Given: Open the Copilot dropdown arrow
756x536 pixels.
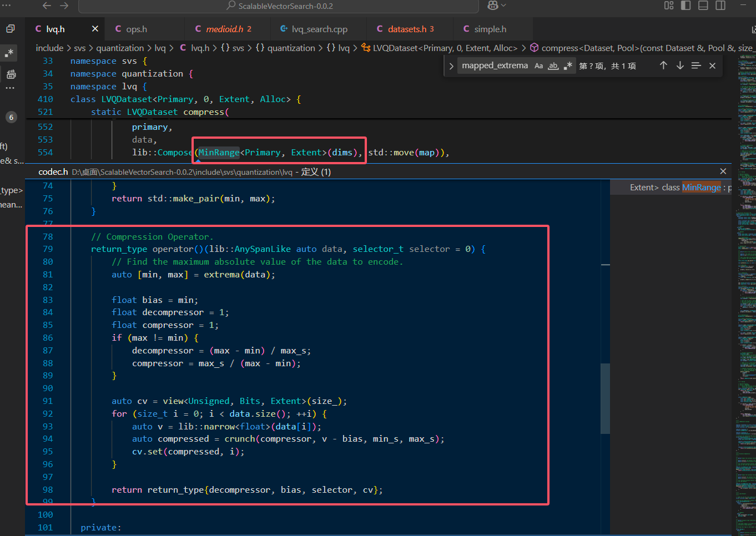Looking at the screenshot, I should (503, 6).
